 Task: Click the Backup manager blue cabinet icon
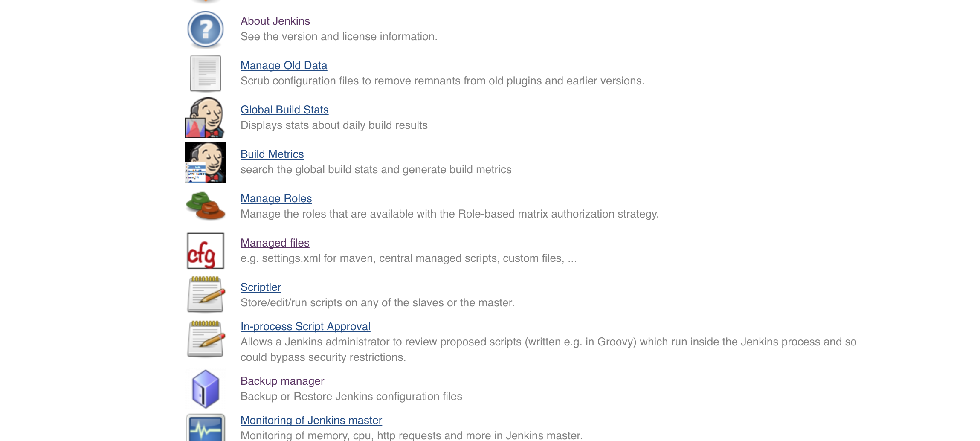[x=206, y=389]
